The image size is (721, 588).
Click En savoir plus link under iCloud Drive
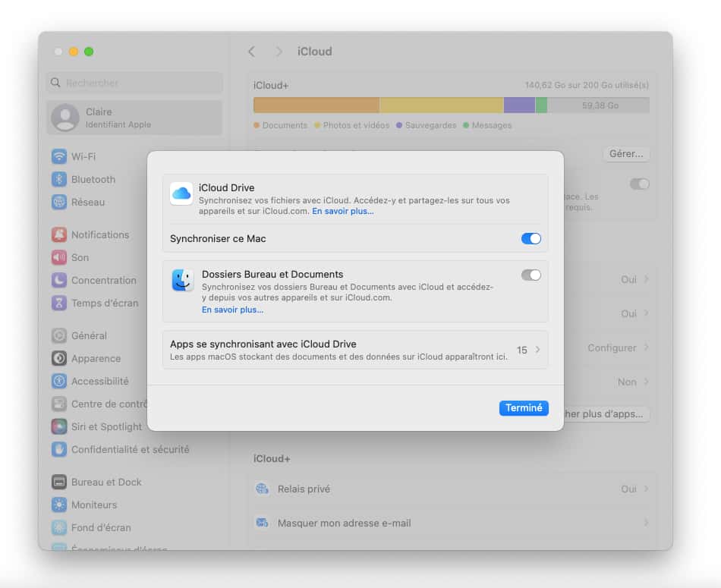(x=342, y=211)
